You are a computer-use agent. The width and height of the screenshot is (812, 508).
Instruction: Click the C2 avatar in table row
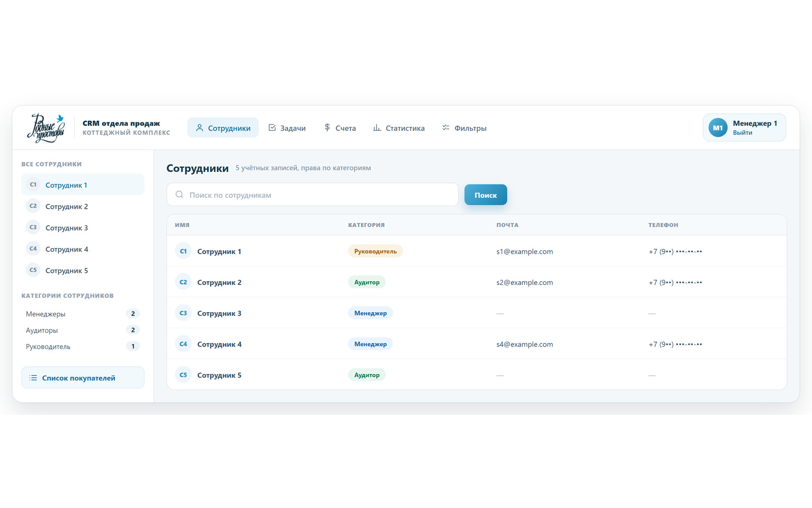183,282
